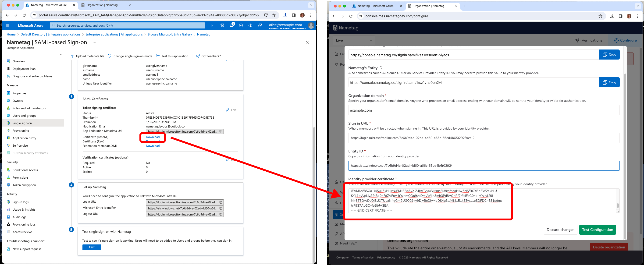Open Cloud Shell icon in Azure header
This screenshot has width=644, height=265.
[x=213, y=25]
